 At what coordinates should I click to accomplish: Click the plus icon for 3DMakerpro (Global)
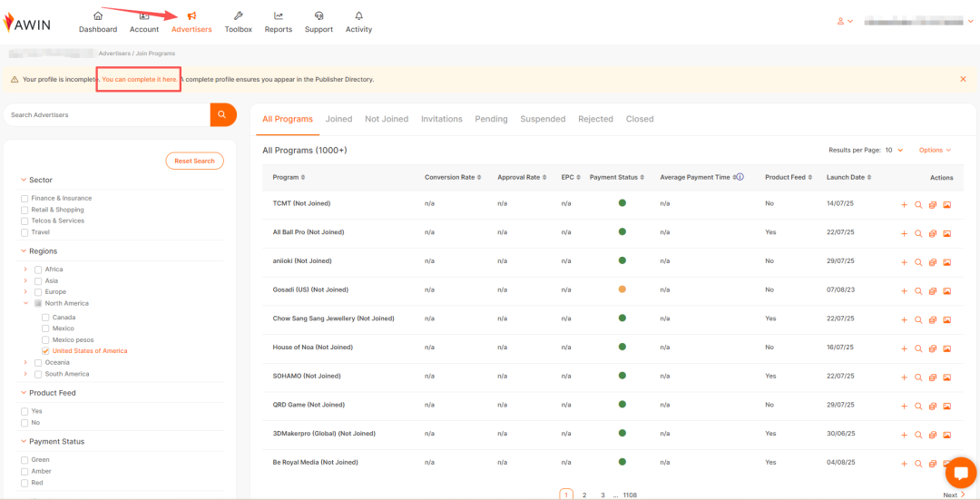click(x=904, y=435)
